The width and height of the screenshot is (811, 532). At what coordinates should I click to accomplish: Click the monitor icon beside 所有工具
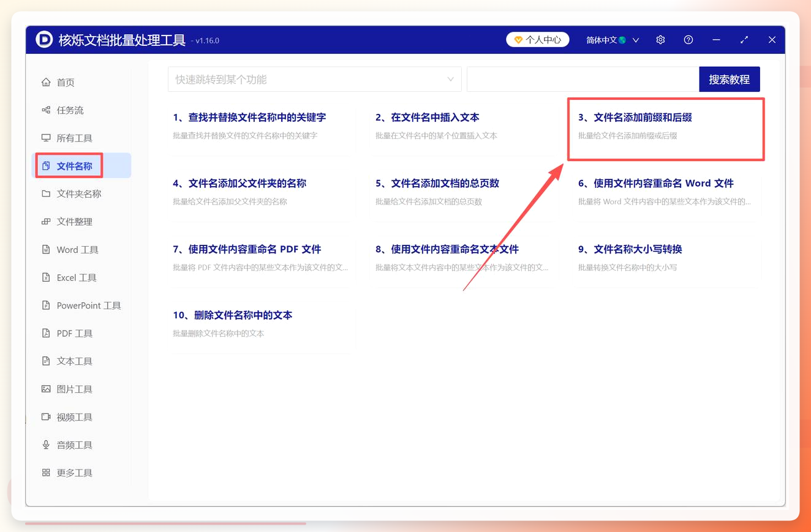[x=46, y=138]
